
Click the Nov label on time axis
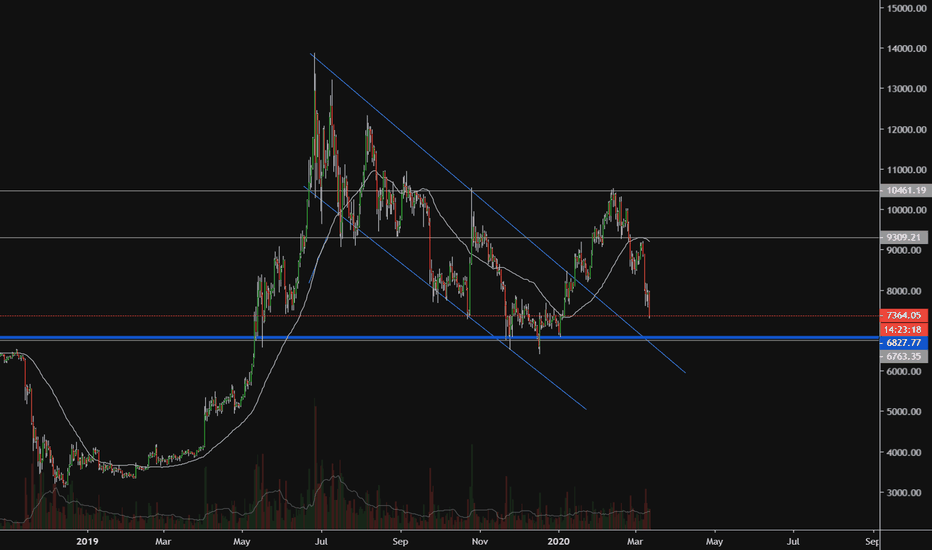(480, 542)
